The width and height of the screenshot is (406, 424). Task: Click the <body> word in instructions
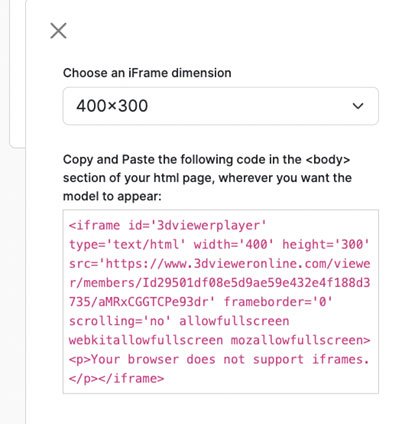tap(327, 159)
